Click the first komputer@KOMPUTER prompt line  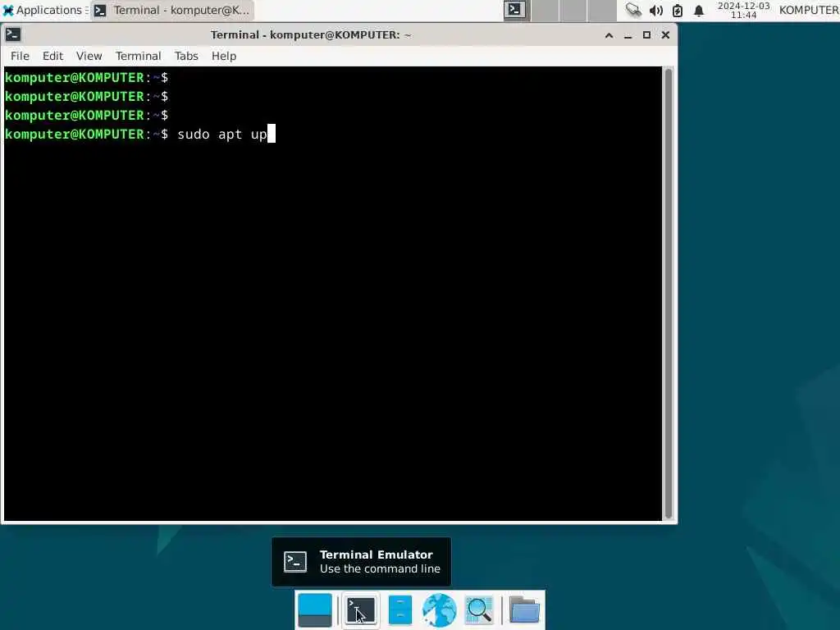coord(86,78)
